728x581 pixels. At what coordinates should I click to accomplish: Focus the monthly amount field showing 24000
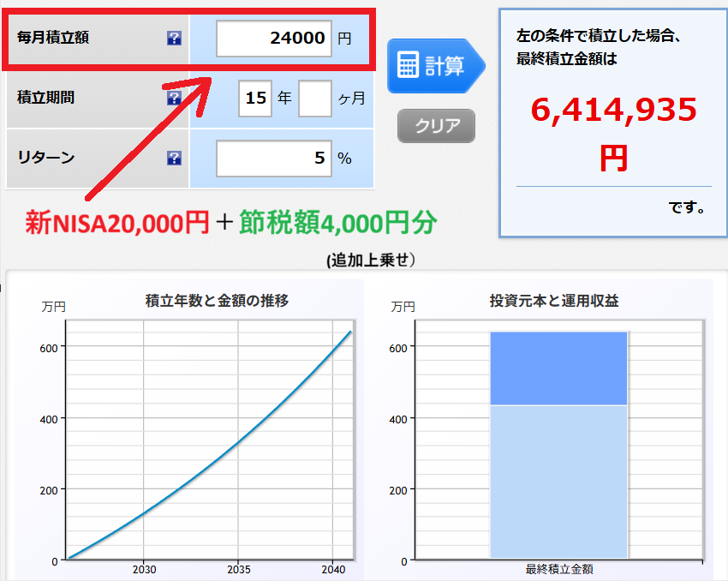click(x=273, y=39)
